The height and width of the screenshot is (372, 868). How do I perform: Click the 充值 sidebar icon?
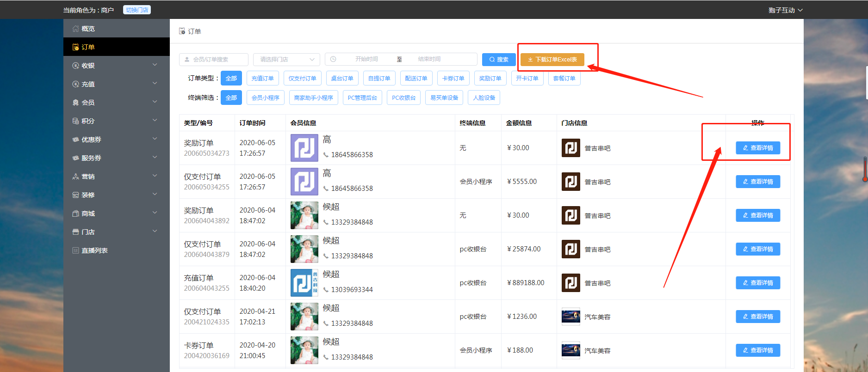tap(75, 84)
